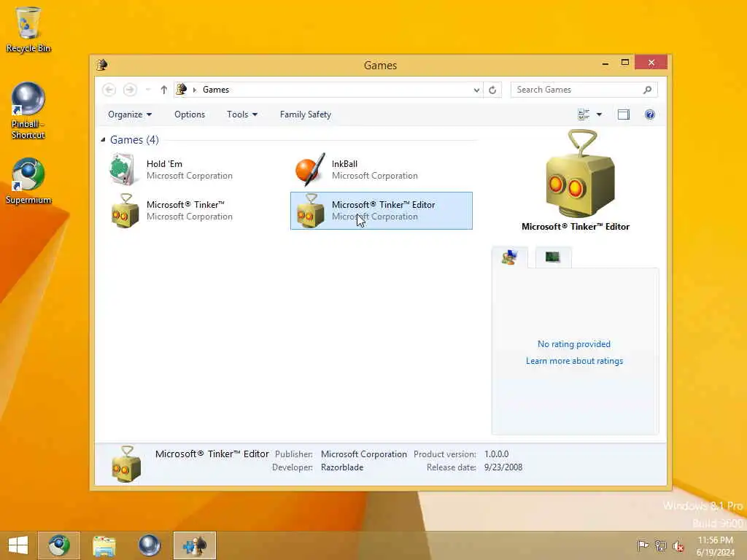This screenshot has width=747, height=560.
Task: Open the recent locations dropdown arrow
Action: tap(148, 90)
